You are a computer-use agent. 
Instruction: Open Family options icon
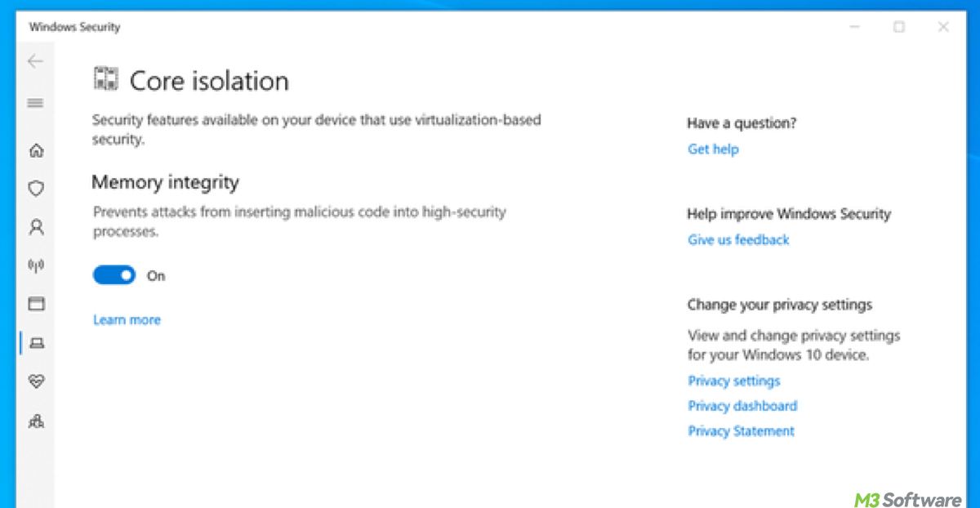coord(36,421)
